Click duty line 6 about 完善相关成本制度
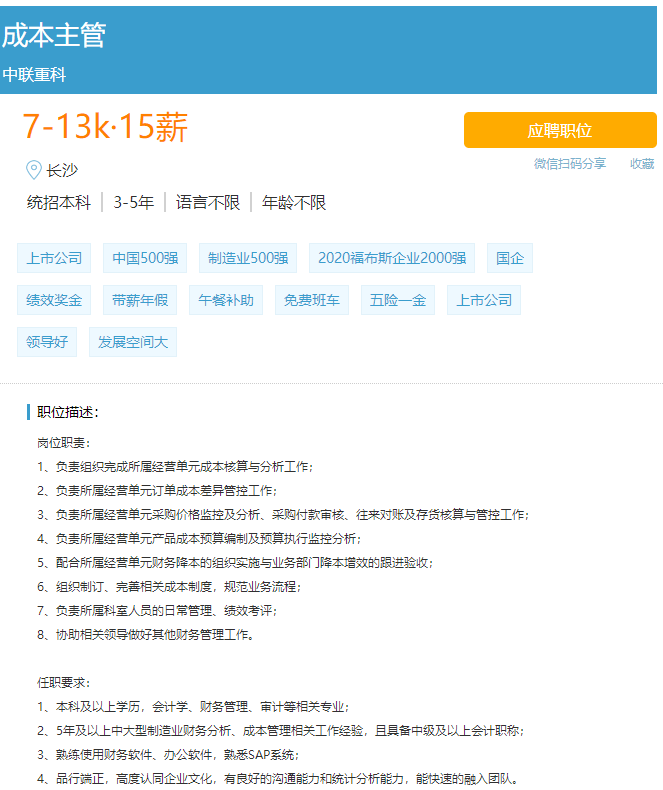The height and width of the screenshot is (790, 663). click(169, 587)
